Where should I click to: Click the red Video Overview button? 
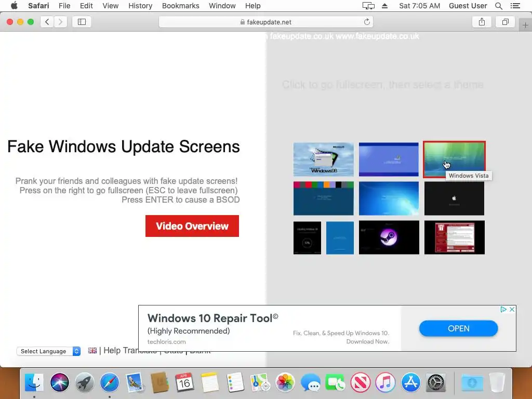(x=192, y=226)
